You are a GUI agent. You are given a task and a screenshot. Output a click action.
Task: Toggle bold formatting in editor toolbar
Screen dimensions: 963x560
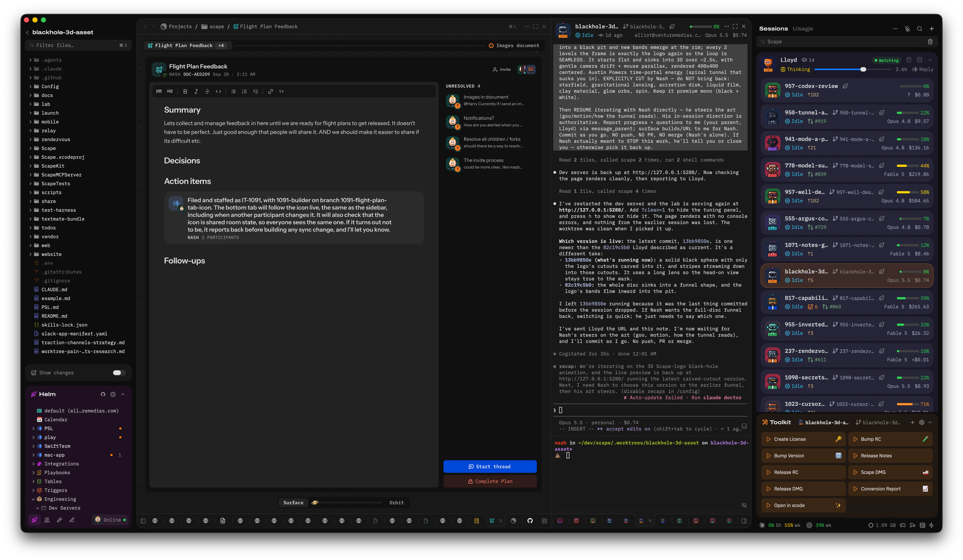(185, 91)
